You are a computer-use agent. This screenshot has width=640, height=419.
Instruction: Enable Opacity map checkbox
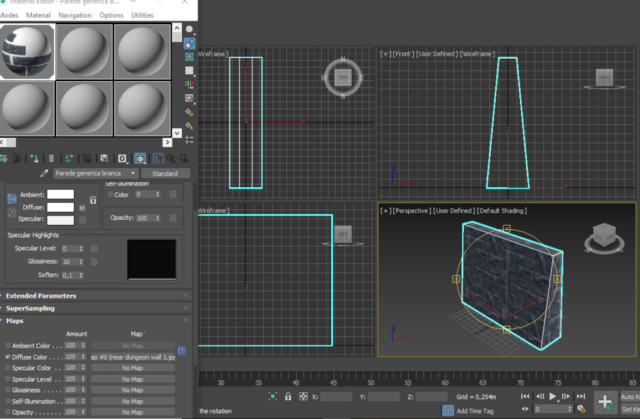tap(8, 412)
